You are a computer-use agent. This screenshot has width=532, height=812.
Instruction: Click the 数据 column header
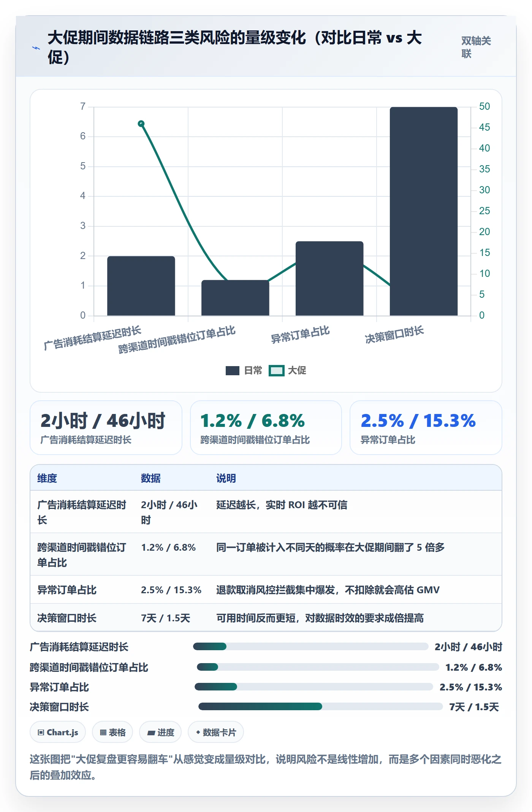151,478
